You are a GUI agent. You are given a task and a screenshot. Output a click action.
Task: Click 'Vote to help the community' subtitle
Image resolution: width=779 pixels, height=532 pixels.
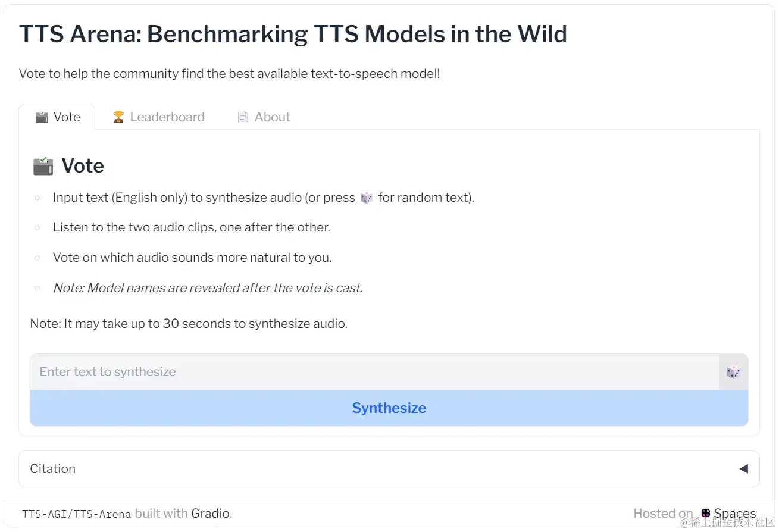(230, 74)
